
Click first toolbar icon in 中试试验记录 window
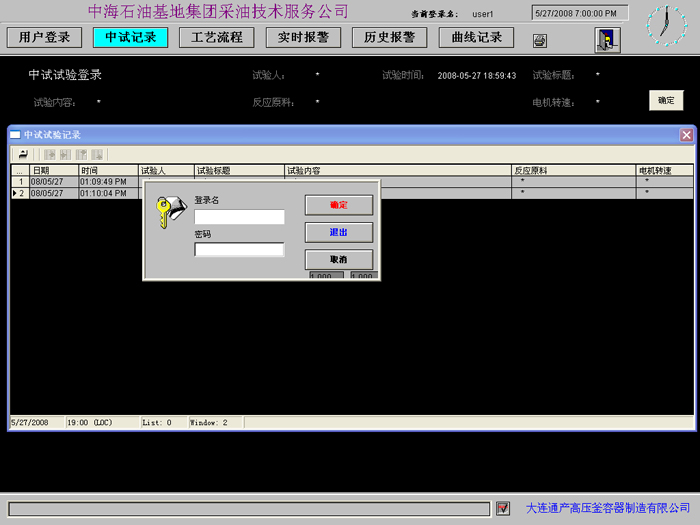23,154
